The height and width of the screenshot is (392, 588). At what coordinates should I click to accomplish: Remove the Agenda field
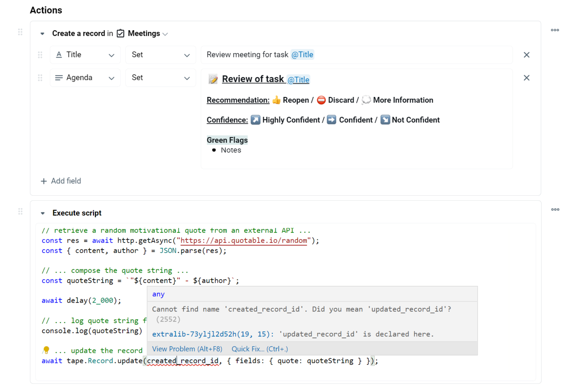coord(527,77)
